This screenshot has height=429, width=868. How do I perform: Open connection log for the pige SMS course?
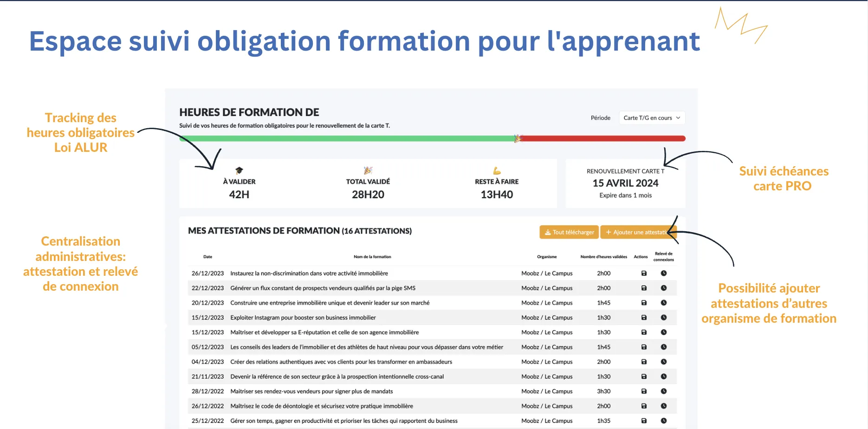point(664,288)
